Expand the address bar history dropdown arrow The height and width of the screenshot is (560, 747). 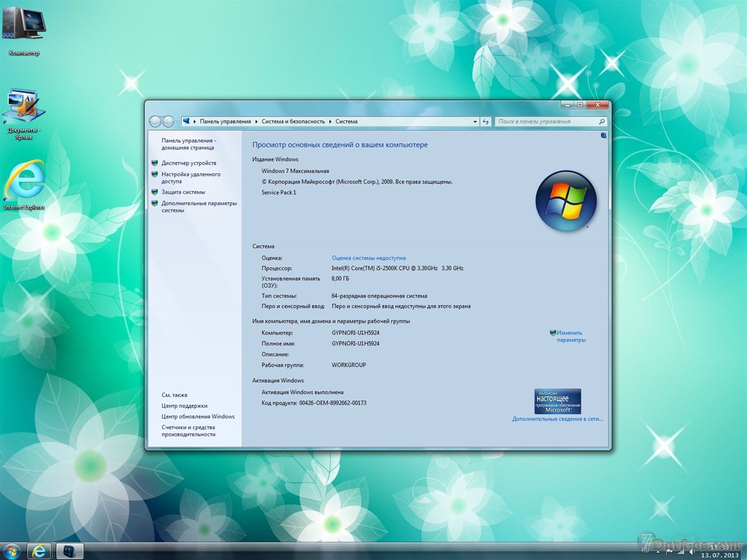point(475,122)
